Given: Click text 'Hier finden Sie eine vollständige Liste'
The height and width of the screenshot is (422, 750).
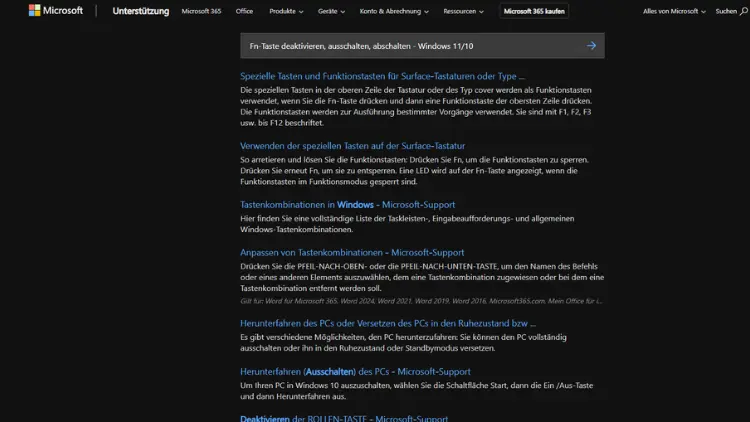Looking at the screenshot, I should click(306, 219).
